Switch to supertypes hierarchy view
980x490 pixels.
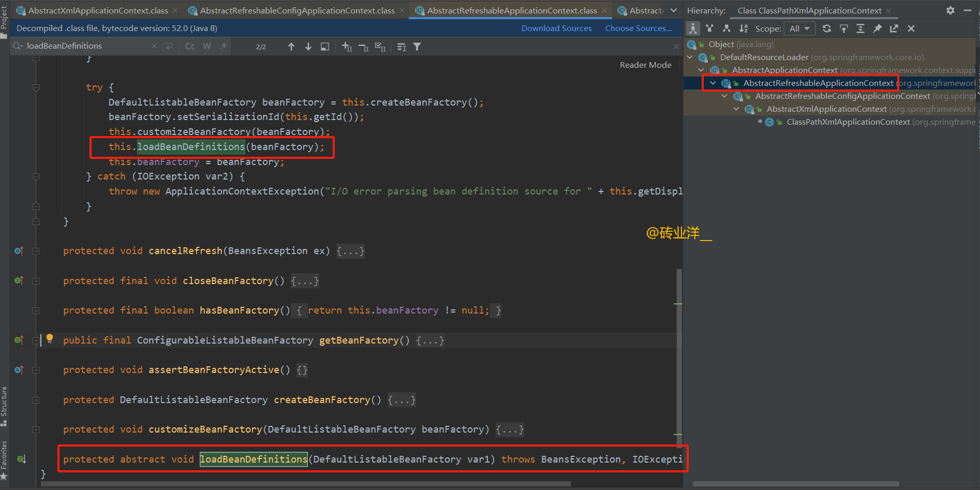click(x=709, y=28)
